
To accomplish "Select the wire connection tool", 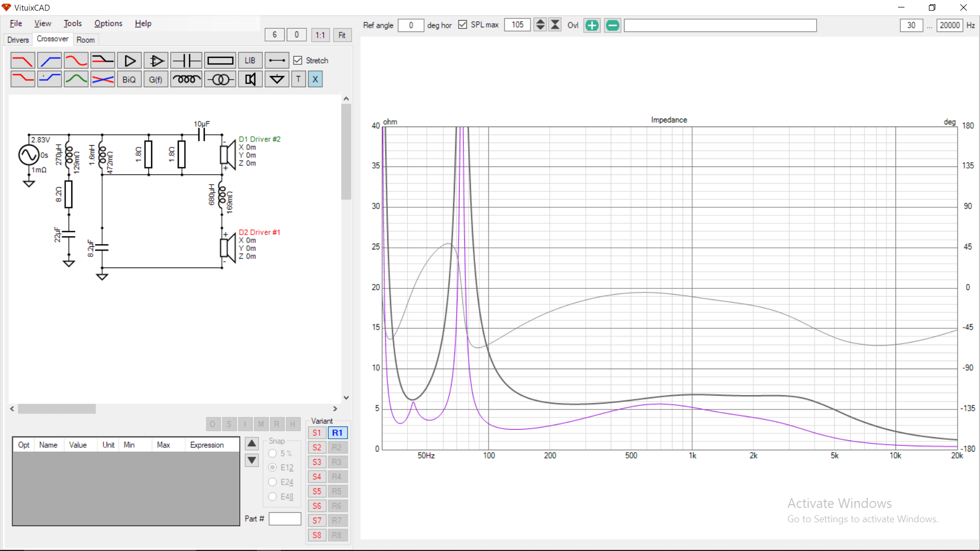I will (277, 61).
